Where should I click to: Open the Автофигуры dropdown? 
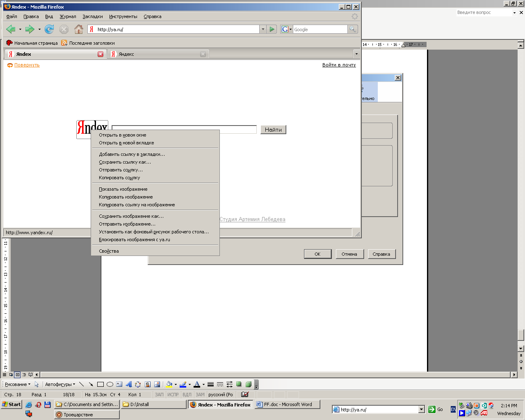click(x=60, y=384)
